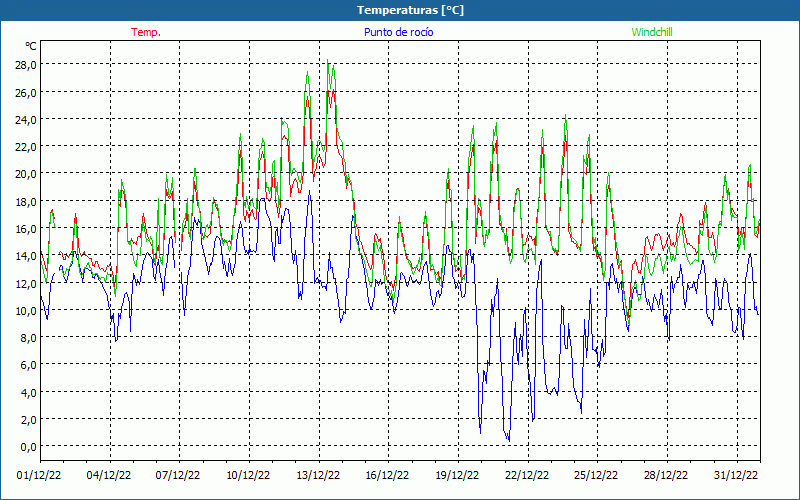Image resolution: width=800 pixels, height=500 pixels.
Task: Click the 10/12/22 date label
Action: click(x=248, y=475)
